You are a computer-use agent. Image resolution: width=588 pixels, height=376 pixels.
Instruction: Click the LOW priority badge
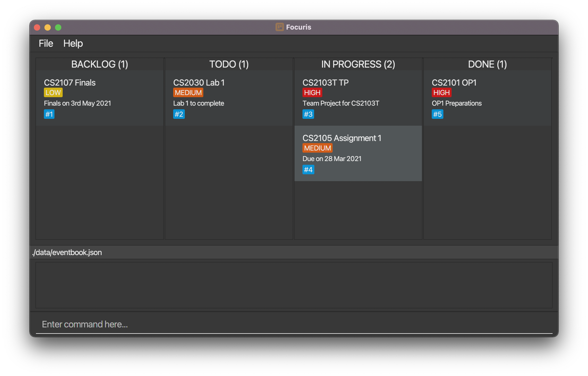click(53, 92)
